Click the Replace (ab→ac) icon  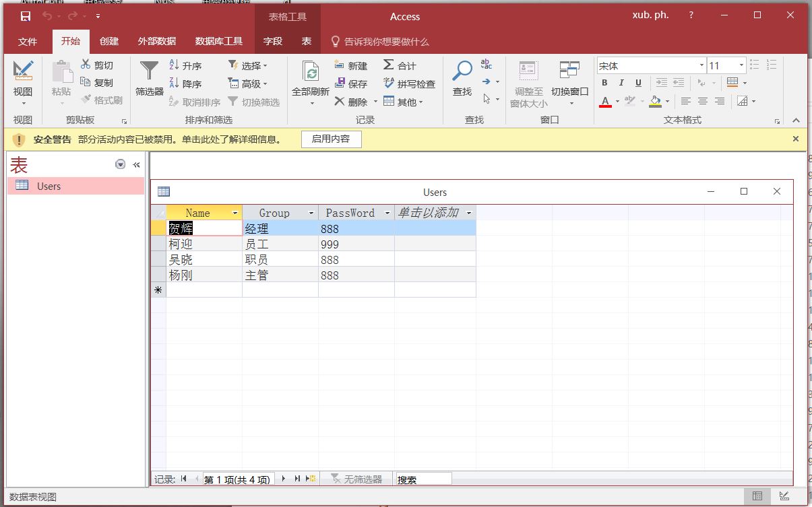486,65
